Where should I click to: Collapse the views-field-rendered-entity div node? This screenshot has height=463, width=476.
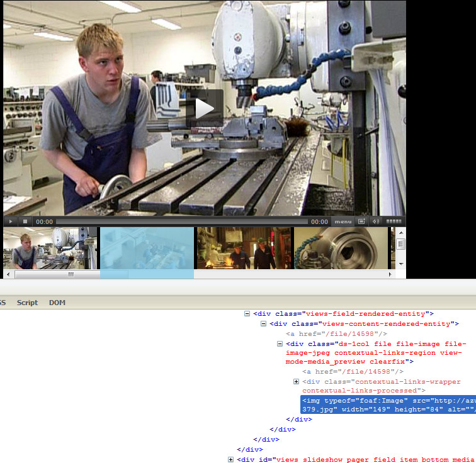pos(247,313)
